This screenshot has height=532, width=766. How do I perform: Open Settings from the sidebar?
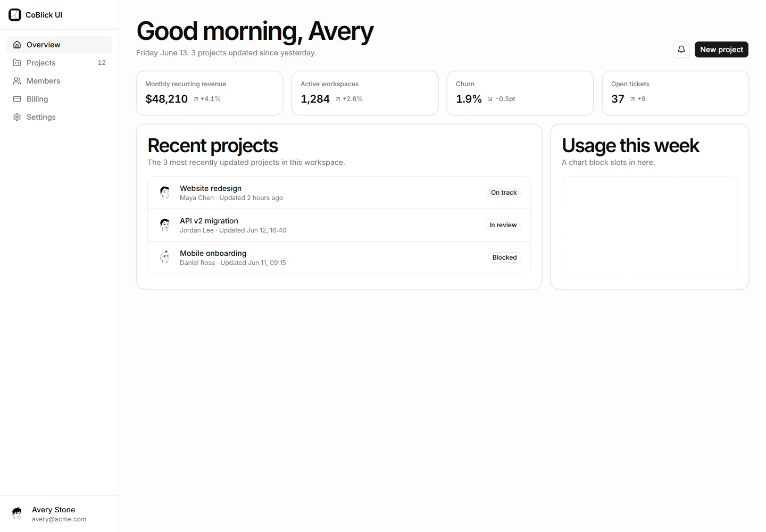tap(59, 117)
